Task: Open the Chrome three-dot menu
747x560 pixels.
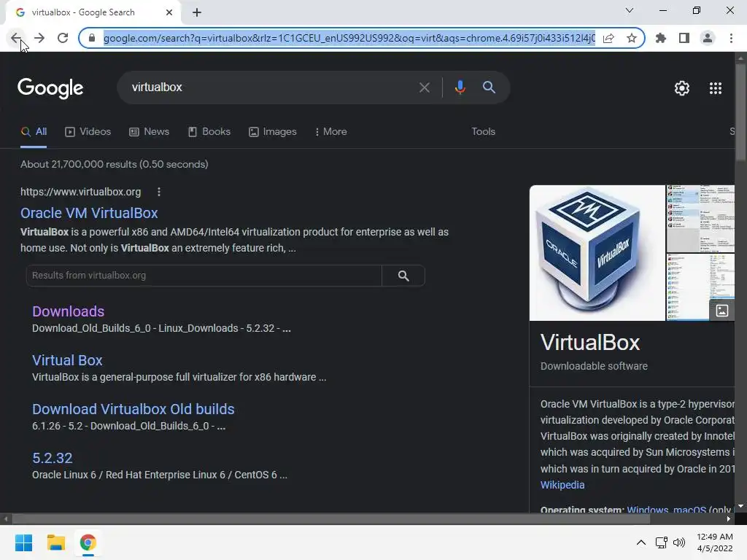Action: click(x=731, y=38)
